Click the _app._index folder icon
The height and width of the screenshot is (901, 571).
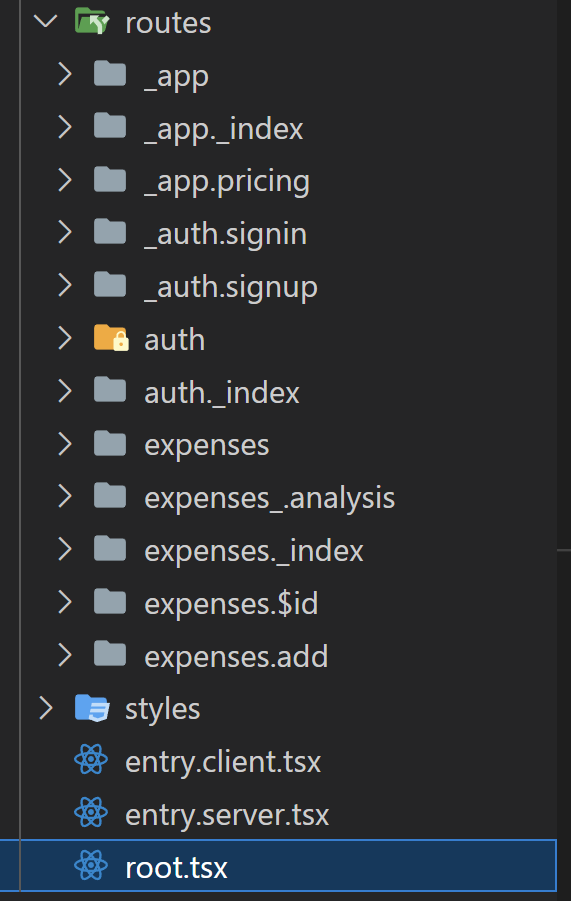pos(110,126)
